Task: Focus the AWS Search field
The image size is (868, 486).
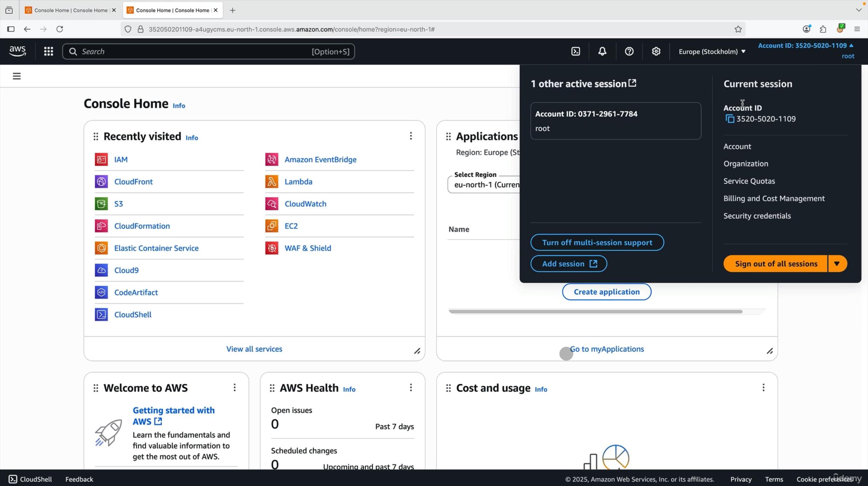Action: coord(209,51)
